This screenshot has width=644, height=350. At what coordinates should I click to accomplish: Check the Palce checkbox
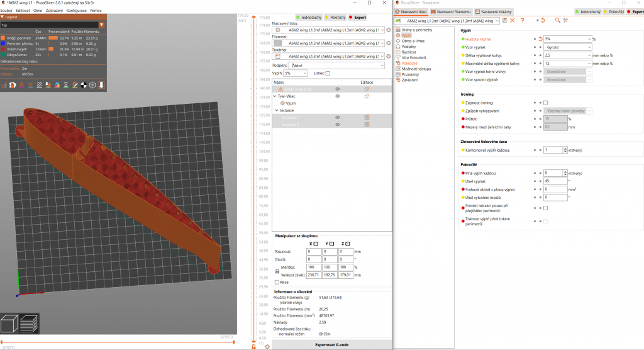(x=277, y=282)
